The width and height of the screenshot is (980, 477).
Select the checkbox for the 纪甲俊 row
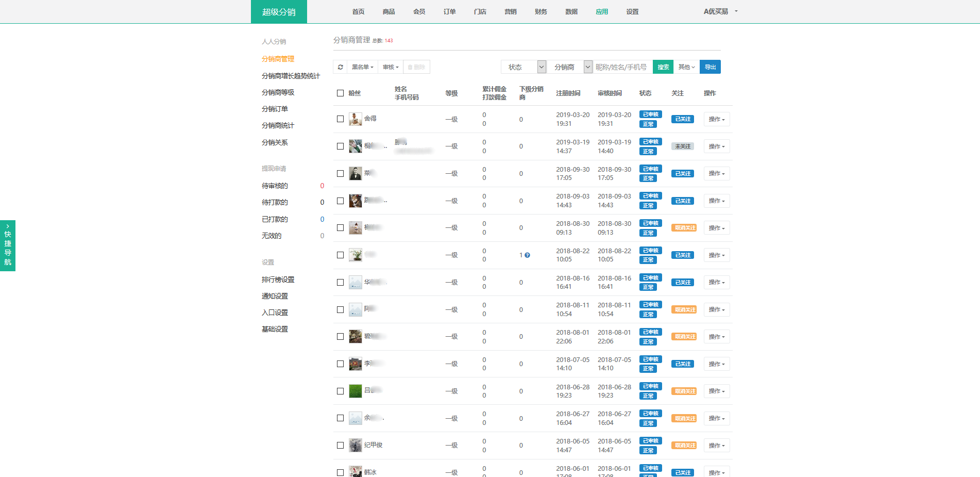(340, 445)
